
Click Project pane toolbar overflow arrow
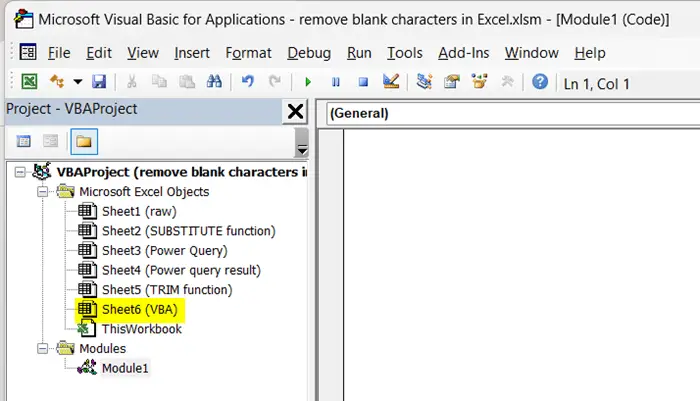point(302,143)
